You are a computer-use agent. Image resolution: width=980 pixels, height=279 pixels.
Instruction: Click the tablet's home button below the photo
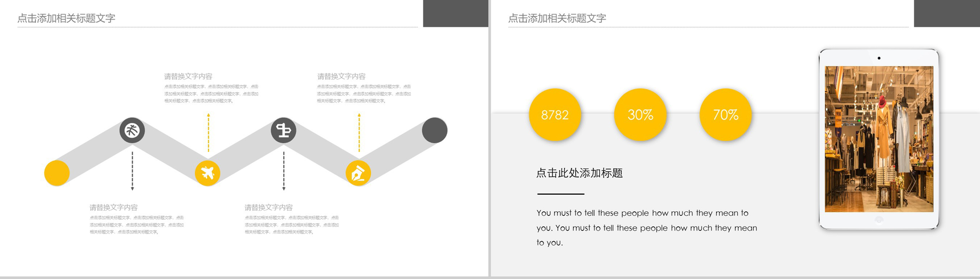tap(879, 220)
